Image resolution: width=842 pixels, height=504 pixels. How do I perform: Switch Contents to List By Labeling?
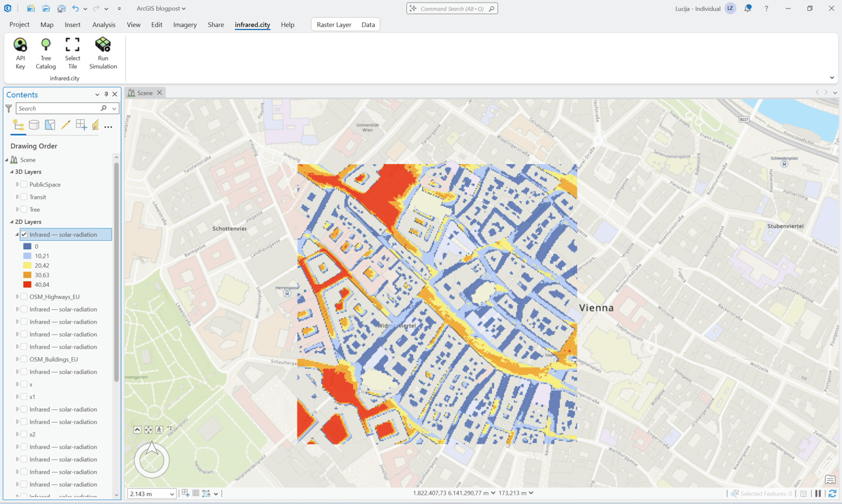pyautogui.click(x=96, y=125)
